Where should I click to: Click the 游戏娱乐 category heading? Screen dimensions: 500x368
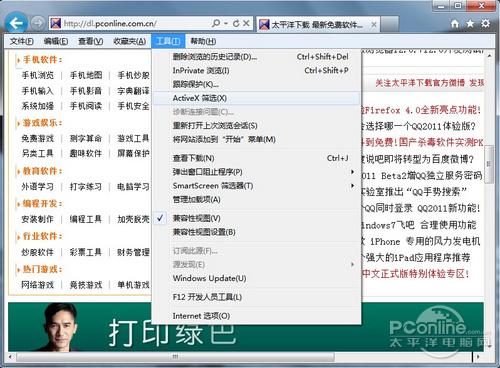42,123
